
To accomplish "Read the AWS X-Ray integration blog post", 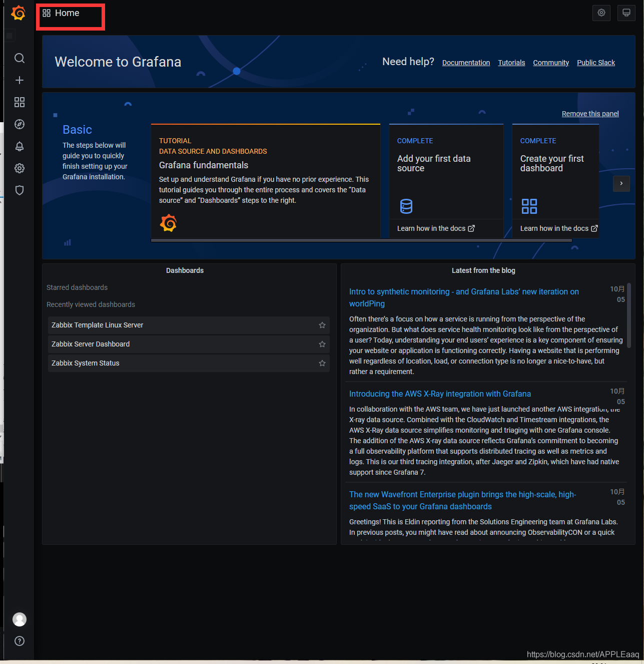I will point(440,394).
